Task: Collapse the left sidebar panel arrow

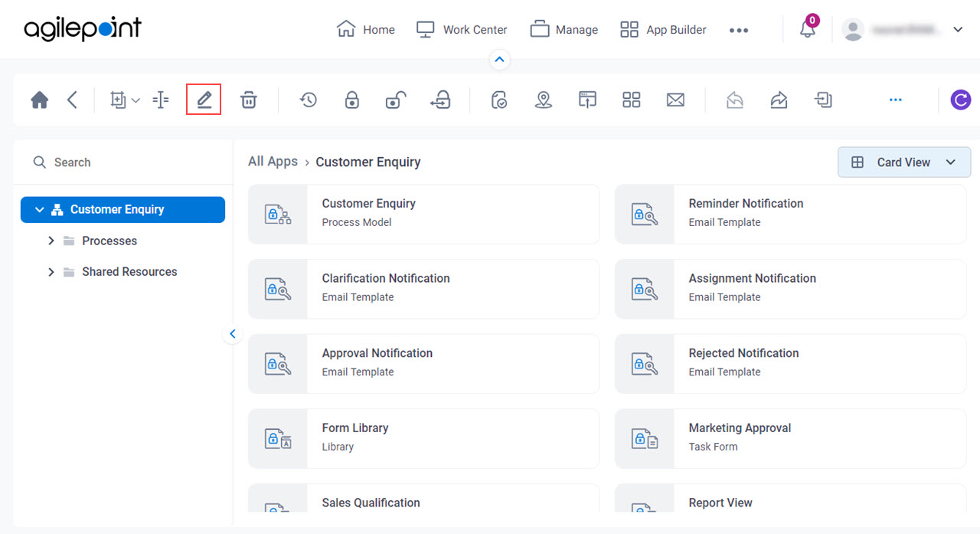Action: point(233,333)
